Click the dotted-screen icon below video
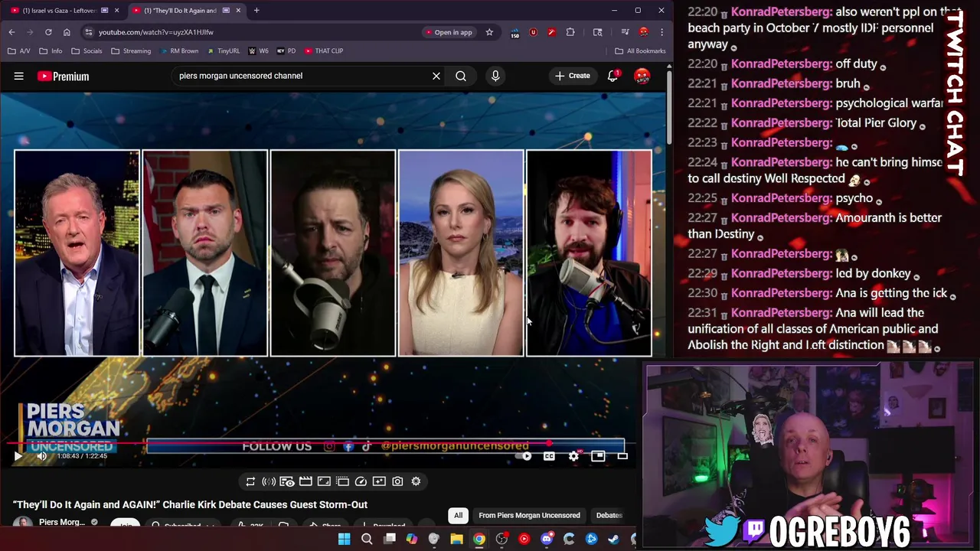This screenshot has width=980, height=551. pyautogui.click(x=342, y=481)
